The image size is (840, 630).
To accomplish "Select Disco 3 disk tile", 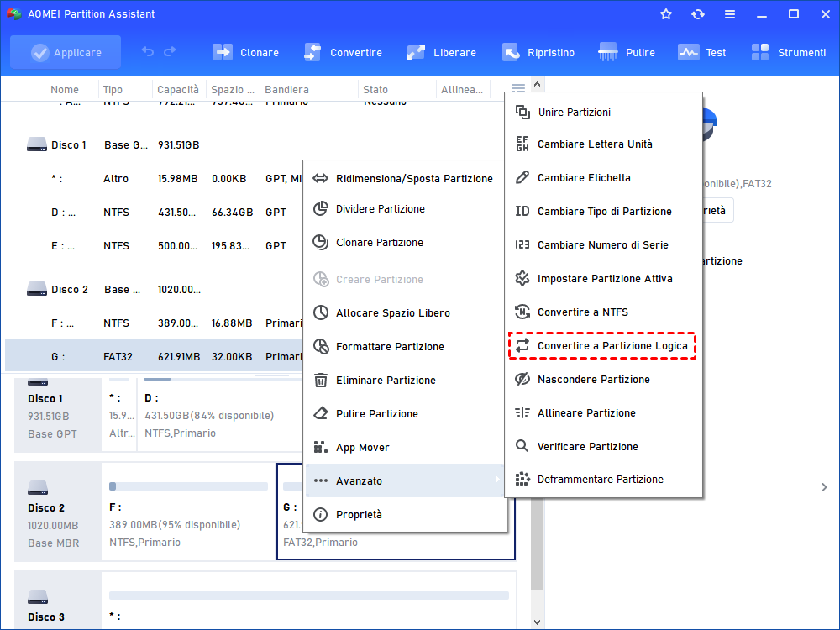I will (x=59, y=601).
